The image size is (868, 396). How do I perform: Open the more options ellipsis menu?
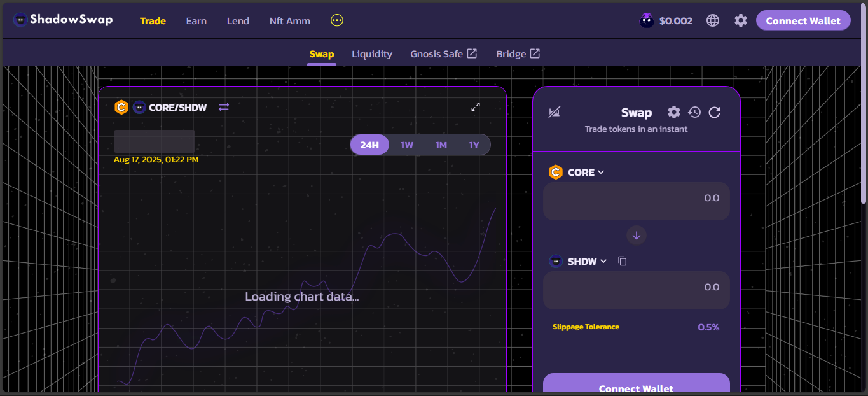(337, 20)
